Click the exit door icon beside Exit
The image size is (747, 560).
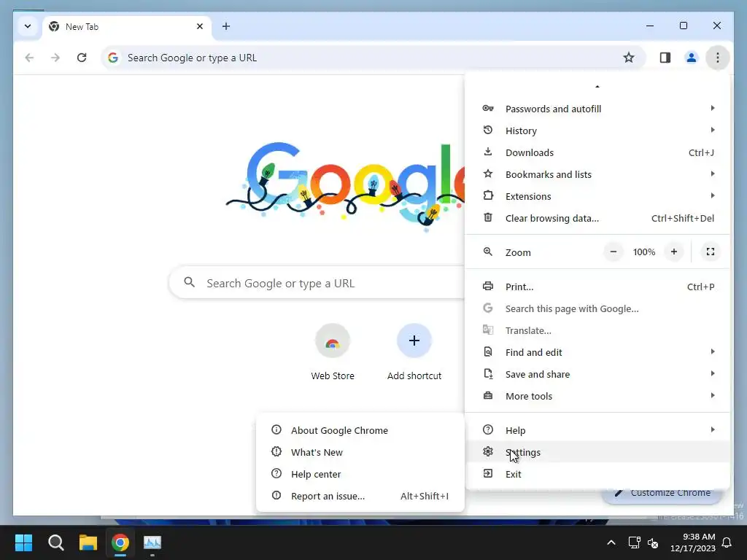pos(488,473)
